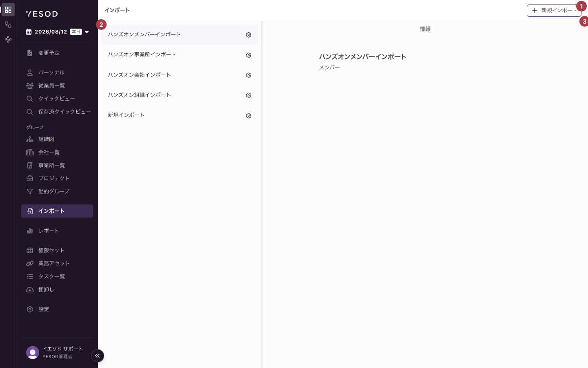Open 棚卸し in the sidebar
The image size is (588, 368).
coord(57,289)
